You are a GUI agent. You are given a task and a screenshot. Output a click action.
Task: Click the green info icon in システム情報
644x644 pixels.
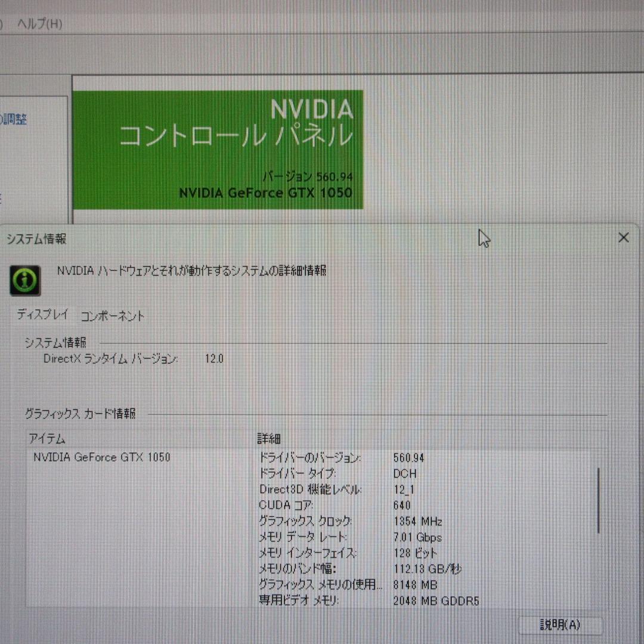point(25,280)
